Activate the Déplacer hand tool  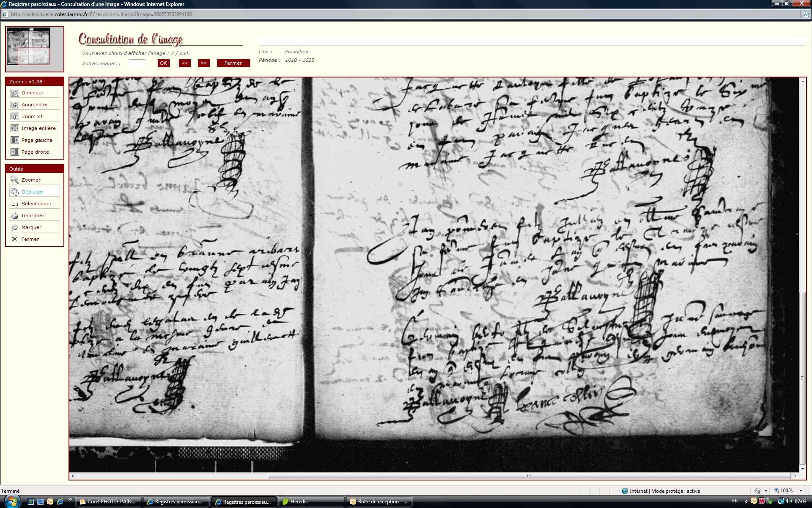[x=15, y=192]
